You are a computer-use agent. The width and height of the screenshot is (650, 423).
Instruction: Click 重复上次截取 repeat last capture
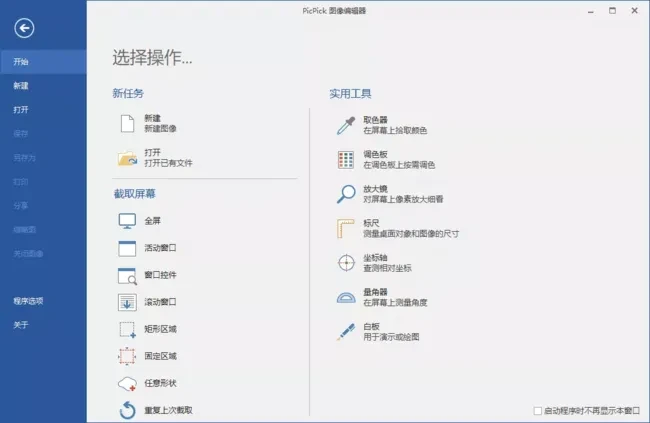(128, 410)
